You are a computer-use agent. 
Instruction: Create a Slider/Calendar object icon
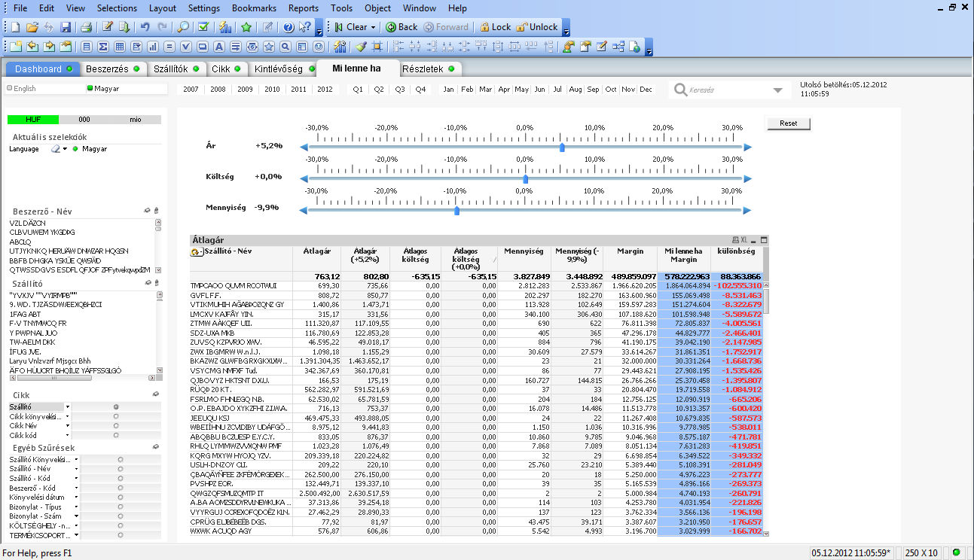pos(252,47)
